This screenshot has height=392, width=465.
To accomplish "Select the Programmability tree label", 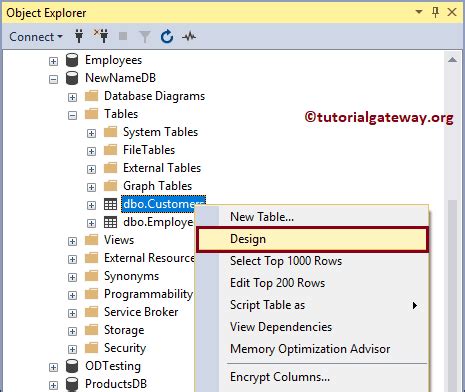I will click(148, 294).
